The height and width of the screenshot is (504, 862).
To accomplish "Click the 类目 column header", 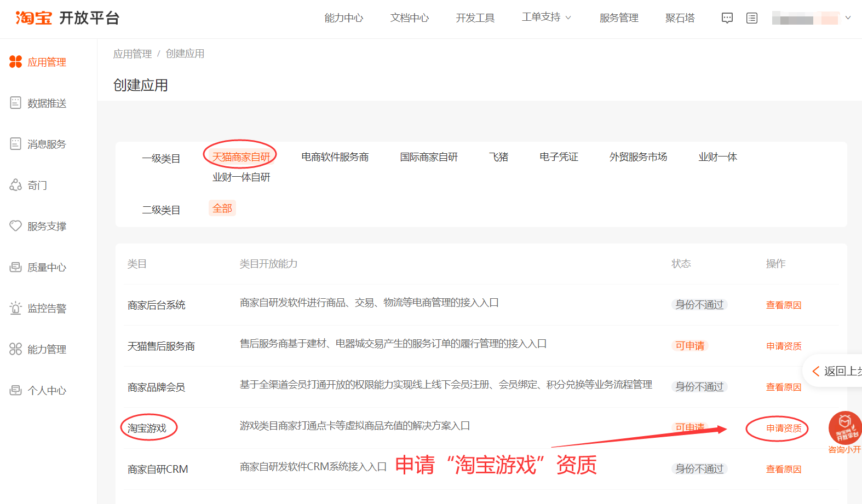I will [137, 264].
